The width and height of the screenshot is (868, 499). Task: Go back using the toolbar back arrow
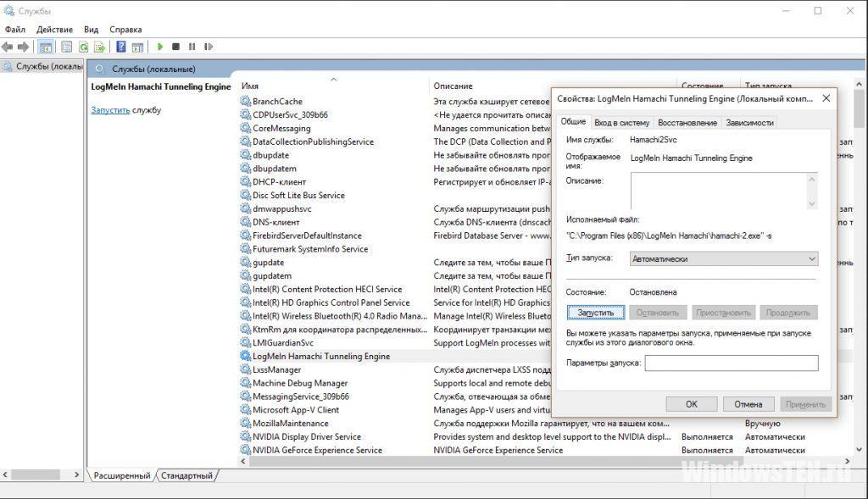(7, 47)
